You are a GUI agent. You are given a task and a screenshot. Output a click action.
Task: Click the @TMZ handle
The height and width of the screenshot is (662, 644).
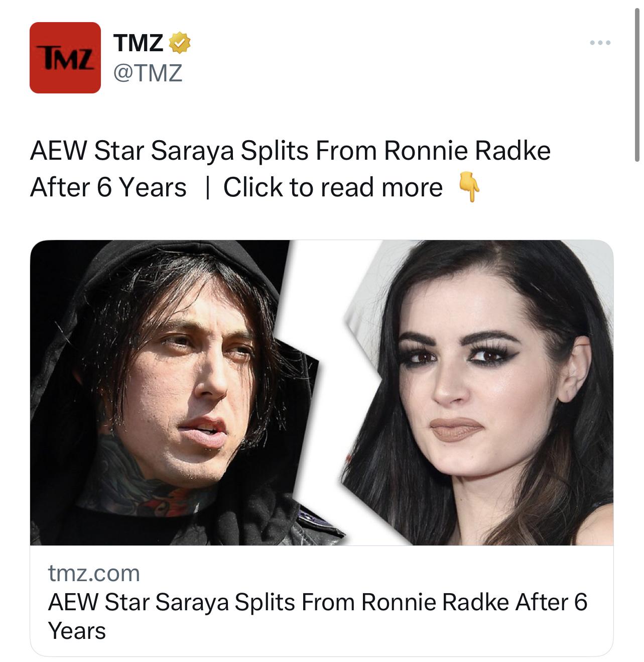(148, 73)
